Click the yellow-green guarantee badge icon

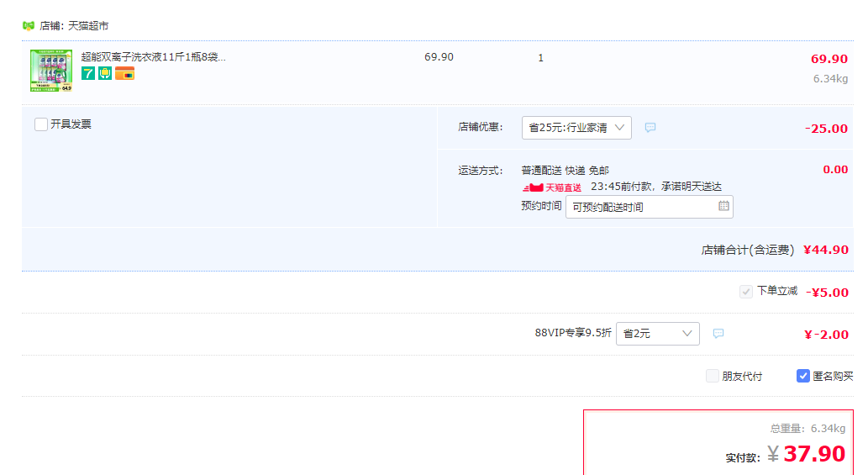coord(105,73)
